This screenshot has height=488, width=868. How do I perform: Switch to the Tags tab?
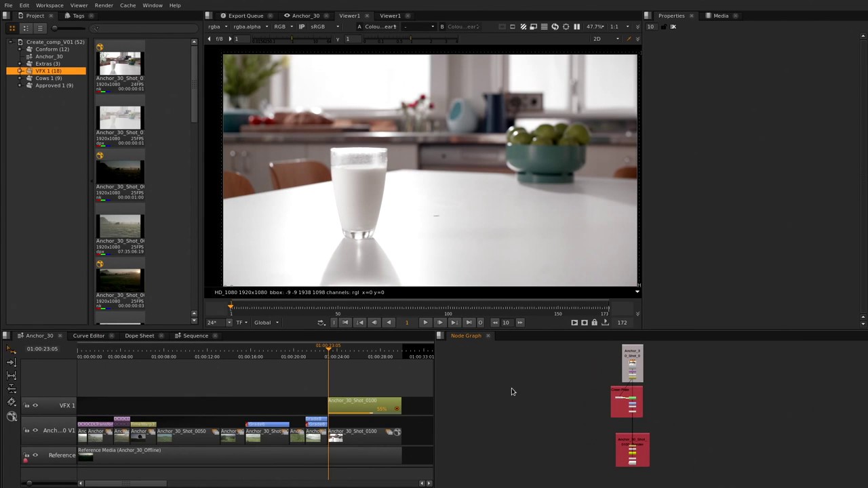point(78,16)
